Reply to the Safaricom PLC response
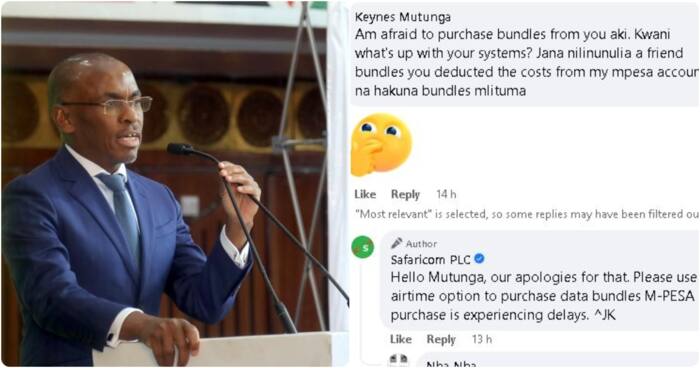 441,339
